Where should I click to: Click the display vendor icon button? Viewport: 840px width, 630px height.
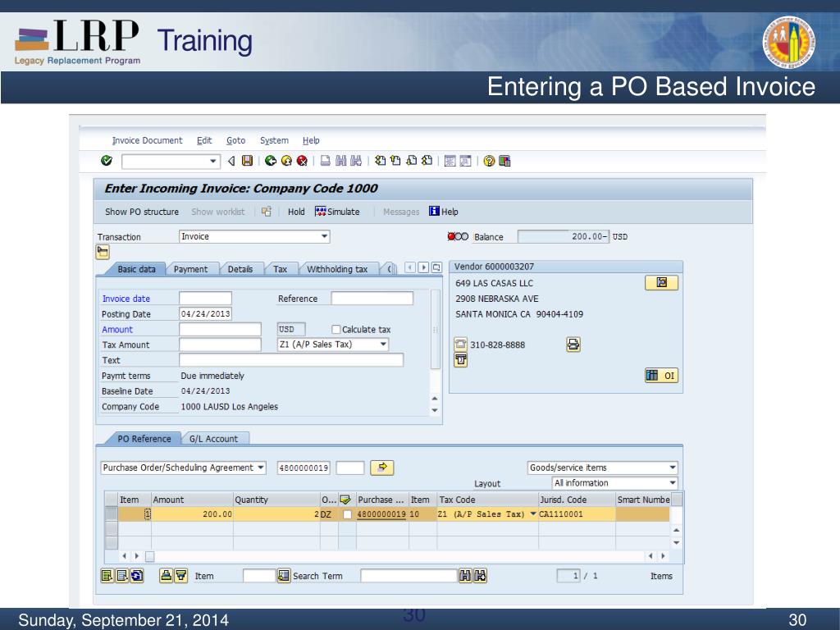(x=662, y=282)
